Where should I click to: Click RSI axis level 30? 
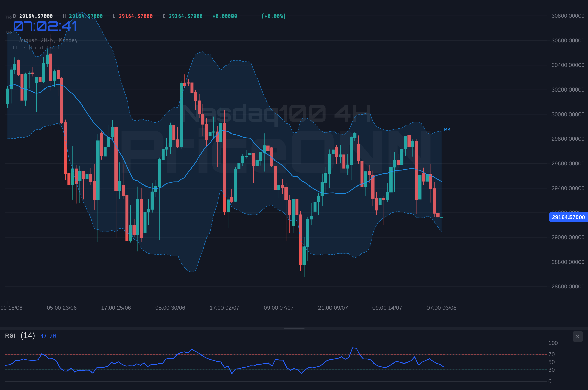click(x=551, y=370)
